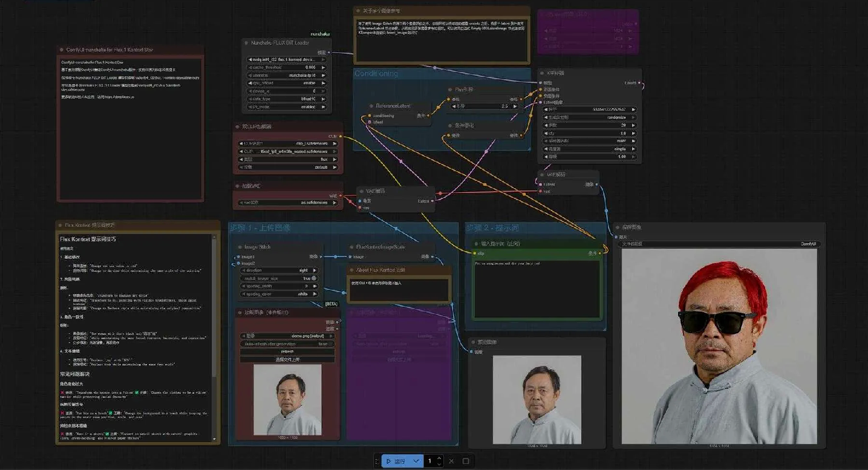Click the X cancel icon in the run toolbar

(451, 461)
